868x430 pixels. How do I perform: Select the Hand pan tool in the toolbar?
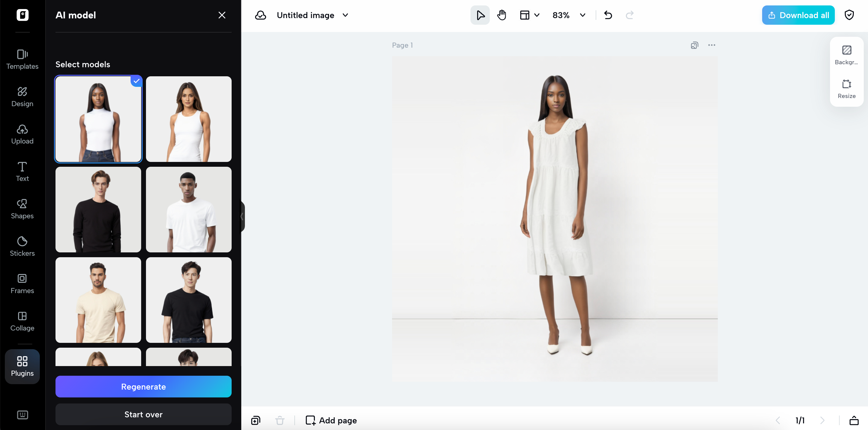pos(501,15)
